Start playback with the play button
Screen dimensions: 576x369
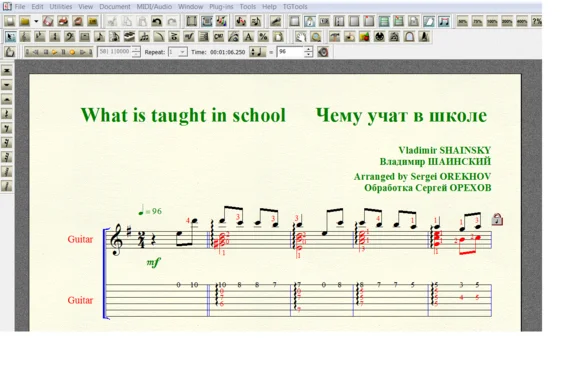pyautogui.click(x=54, y=52)
